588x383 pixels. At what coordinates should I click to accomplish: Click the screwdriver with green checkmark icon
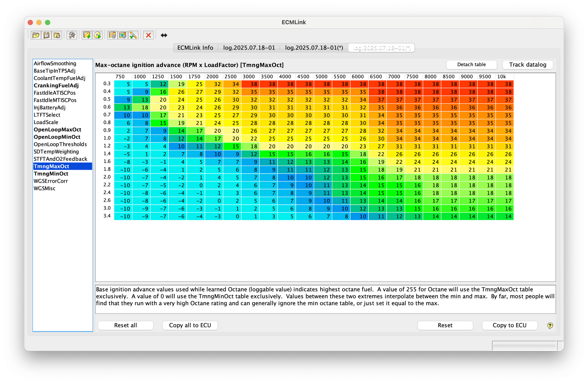133,35
